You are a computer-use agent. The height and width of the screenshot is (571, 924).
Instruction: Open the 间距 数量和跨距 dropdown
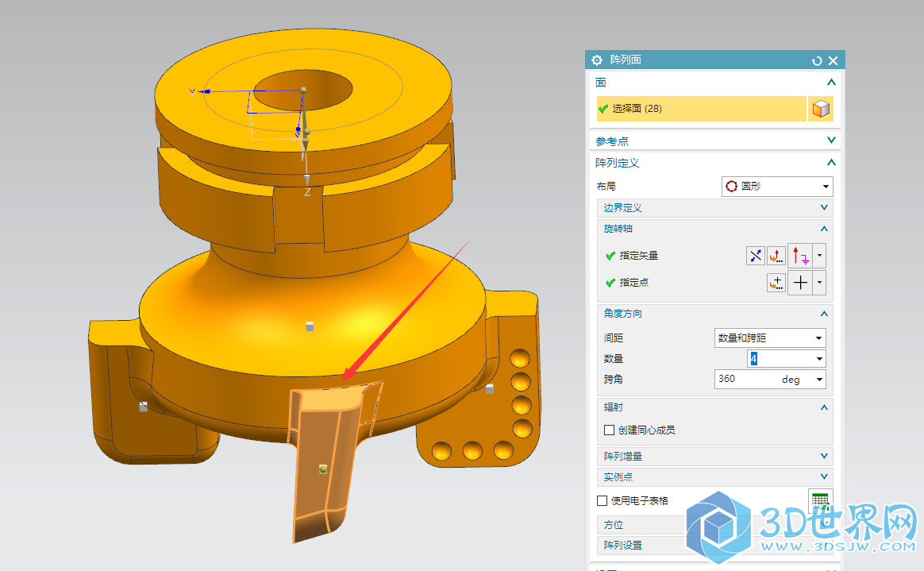pos(770,338)
